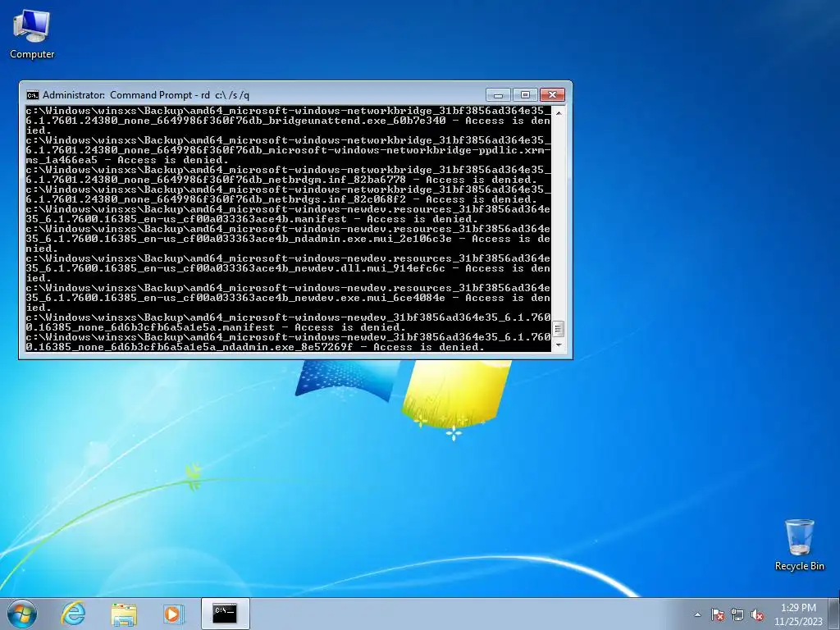840x630 pixels.
Task: Click line 'ms_1a466ea5 - Access is denied.'
Action: point(127,160)
